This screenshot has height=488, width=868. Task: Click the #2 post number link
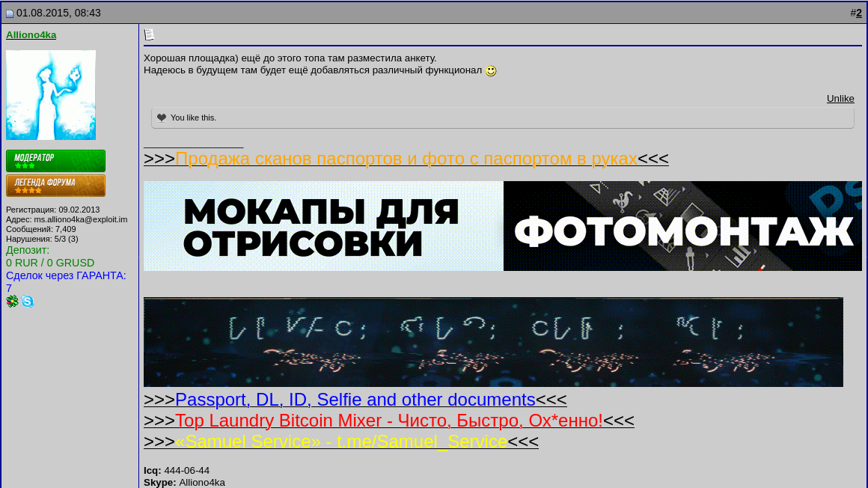click(858, 13)
